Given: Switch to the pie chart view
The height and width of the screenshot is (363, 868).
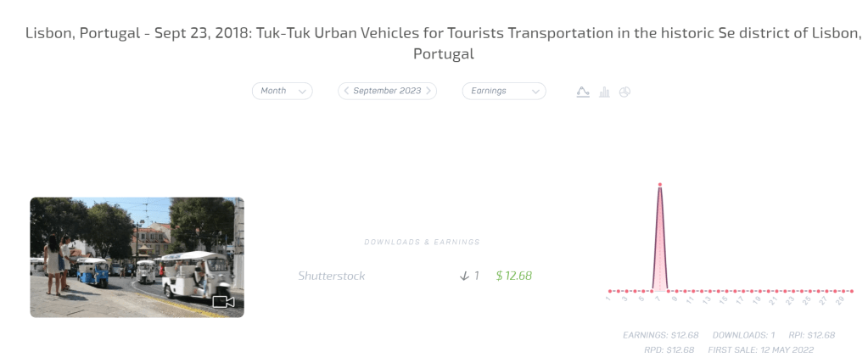Looking at the screenshot, I should point(624,92).
